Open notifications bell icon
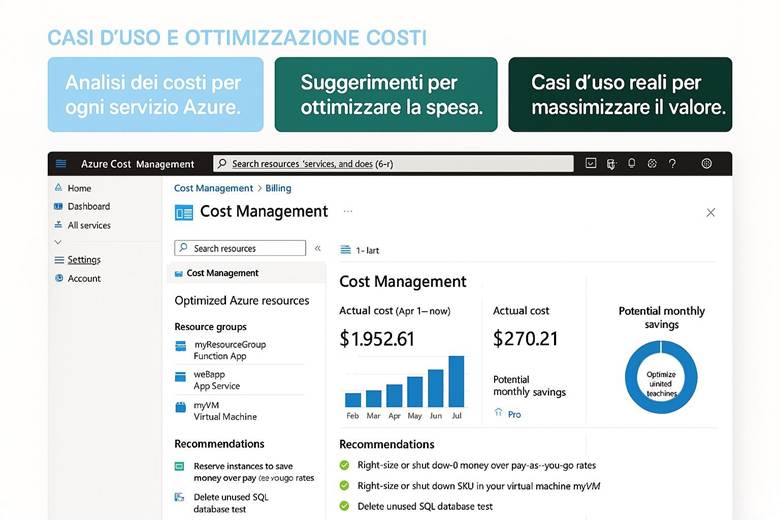This screenshot has height=520, width=780. pos(631,163)
